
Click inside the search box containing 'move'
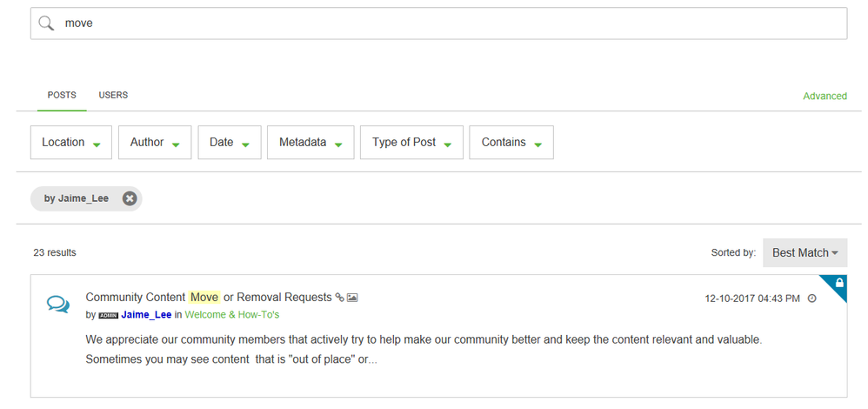pyautogui.click(x=438, y=23)
